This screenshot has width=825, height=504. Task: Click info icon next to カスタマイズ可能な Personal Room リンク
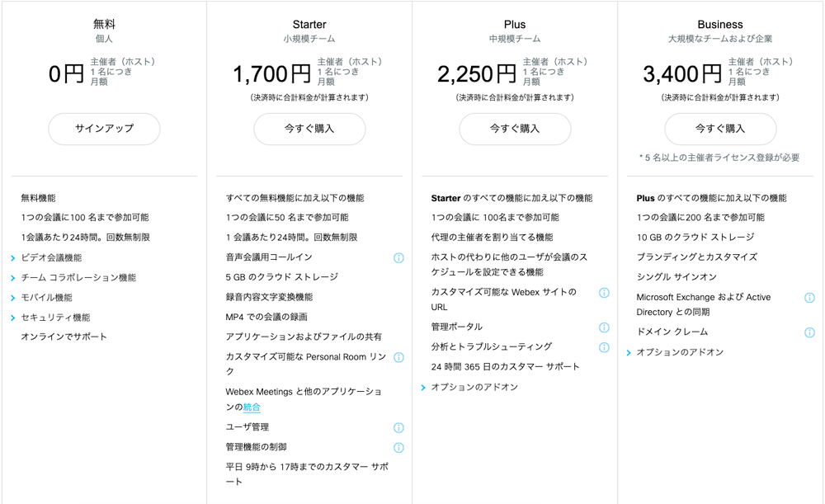pos(398,358)
